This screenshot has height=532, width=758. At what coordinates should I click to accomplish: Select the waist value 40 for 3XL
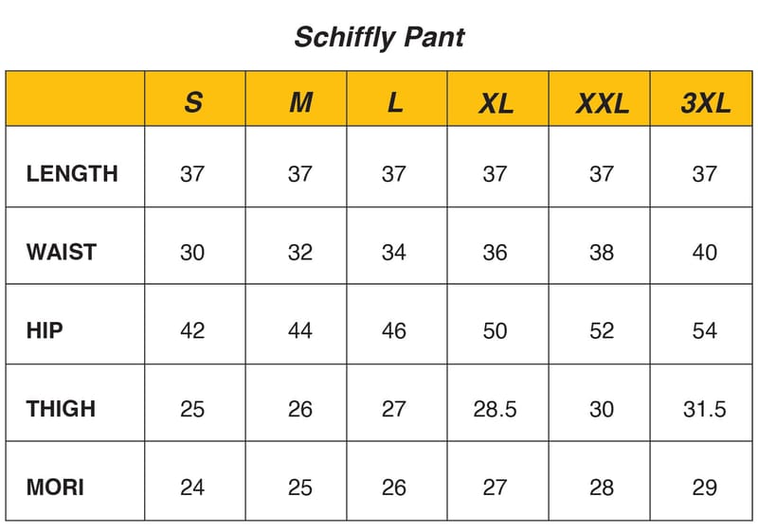click(x=705, y=252)
